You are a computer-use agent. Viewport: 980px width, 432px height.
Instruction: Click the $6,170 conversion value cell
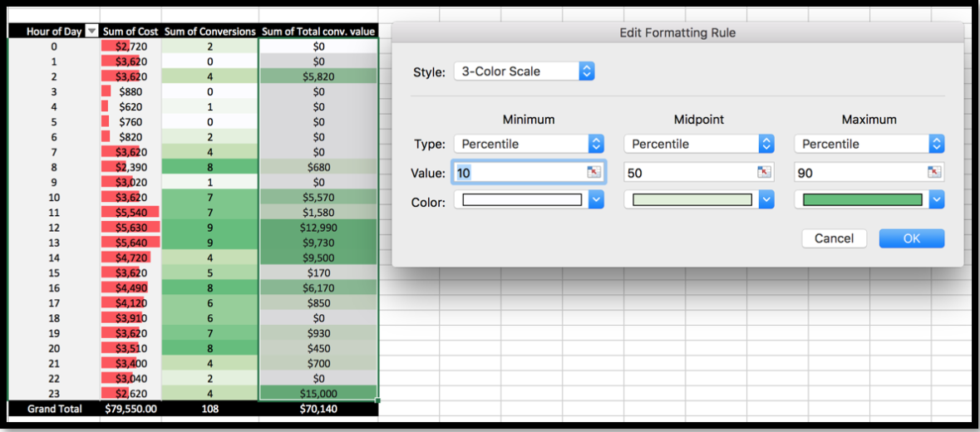coord(318,287)
